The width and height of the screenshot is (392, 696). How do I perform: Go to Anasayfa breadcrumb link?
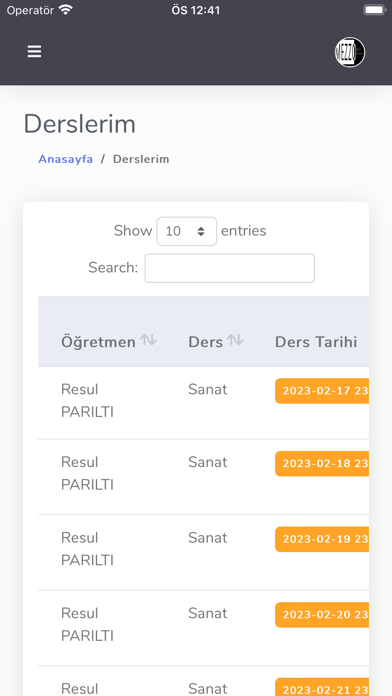click(65, 159)
